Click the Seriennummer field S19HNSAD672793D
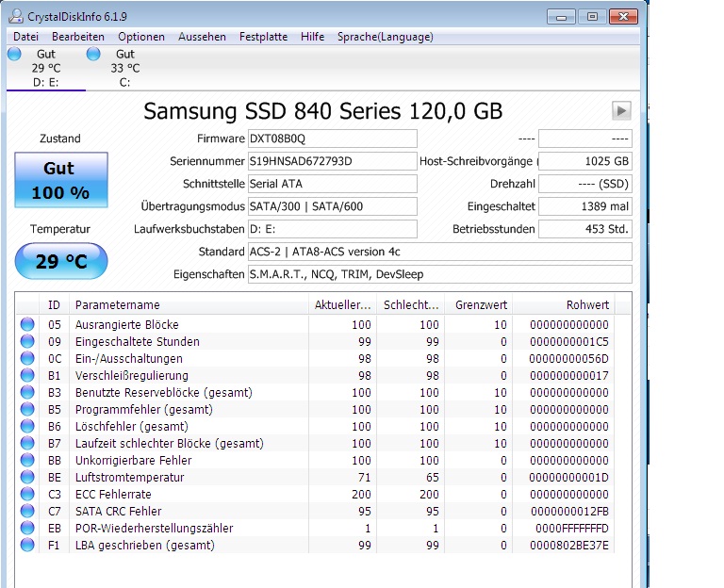The width and height of the screenshot is (724, 588). click(x=333, y=161)
